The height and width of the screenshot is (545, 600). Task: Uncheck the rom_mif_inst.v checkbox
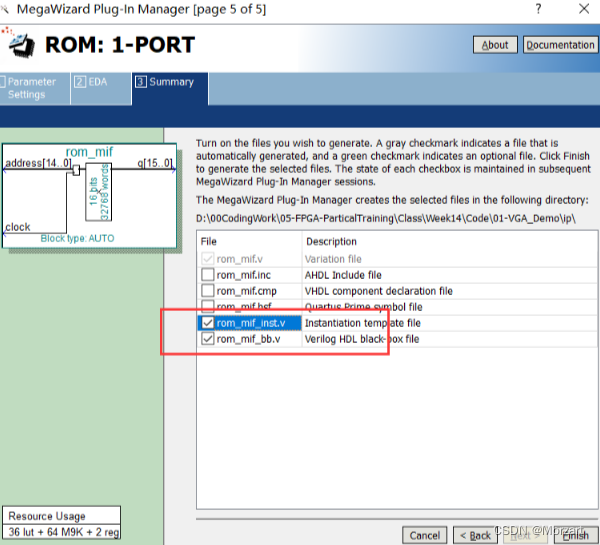coord(208,323)
